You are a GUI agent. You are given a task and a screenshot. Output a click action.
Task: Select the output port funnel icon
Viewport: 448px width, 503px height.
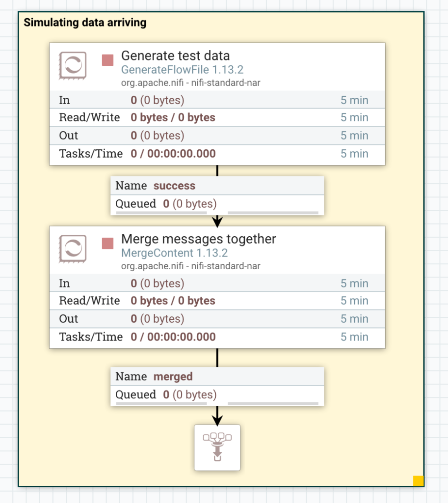click(217, 447)
